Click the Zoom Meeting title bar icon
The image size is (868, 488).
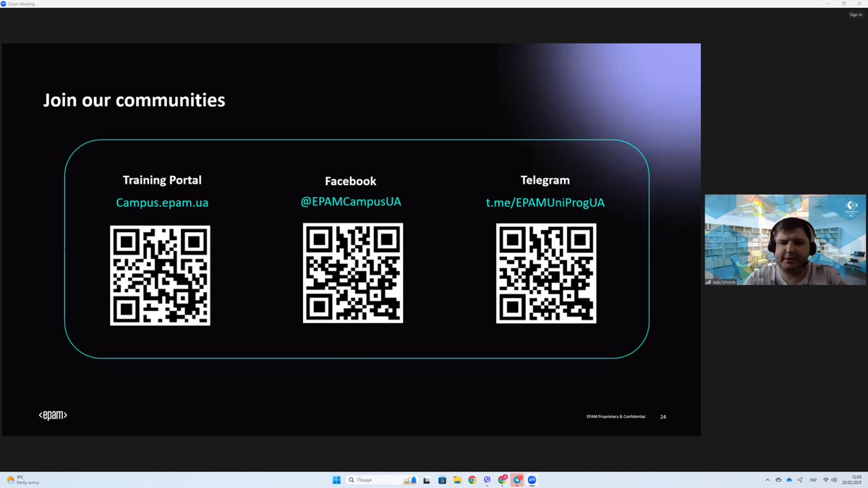(x=4, y=4)
